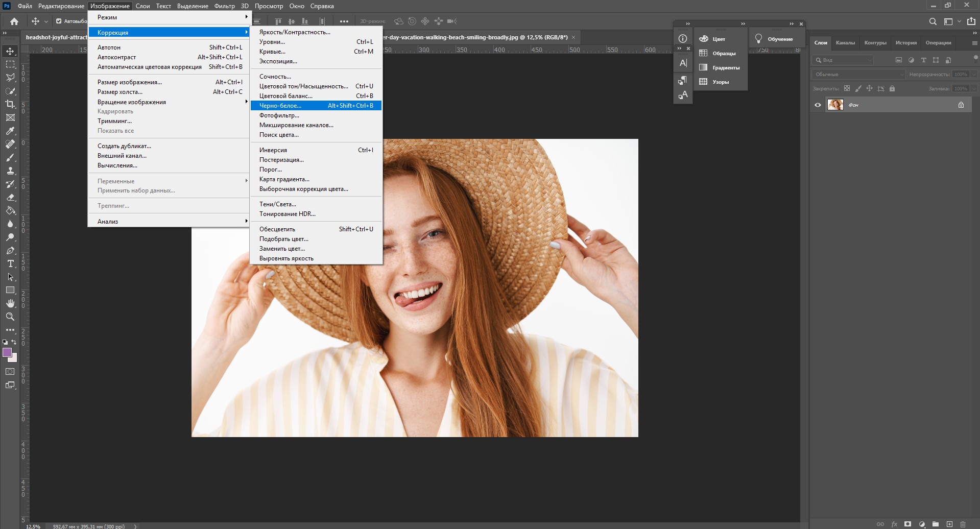Select the Eyedropper tool
The width and height of the screenshot is (980, 529).
[10, 131]
